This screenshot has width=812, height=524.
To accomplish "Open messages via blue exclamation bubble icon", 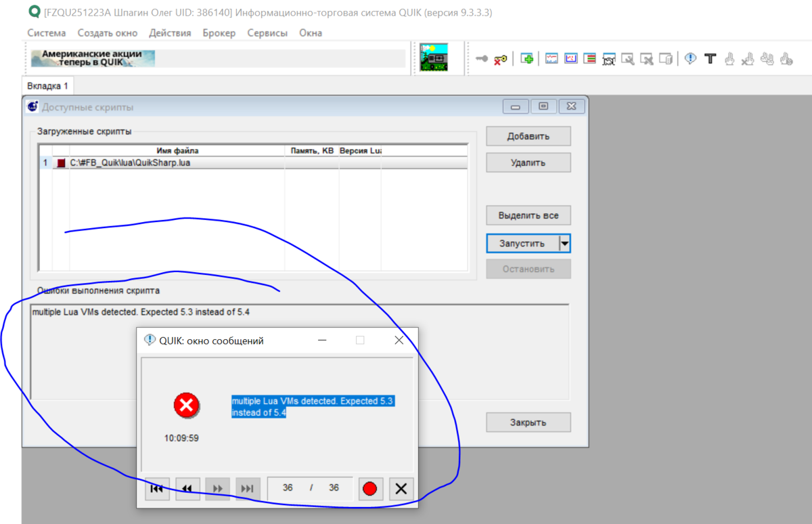I will [x=690, y=59].
